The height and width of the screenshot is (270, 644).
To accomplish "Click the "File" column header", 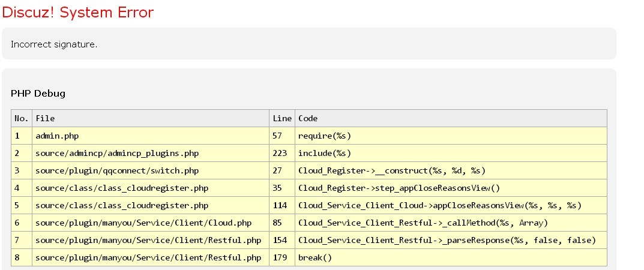I will click(x=45, y=119).
